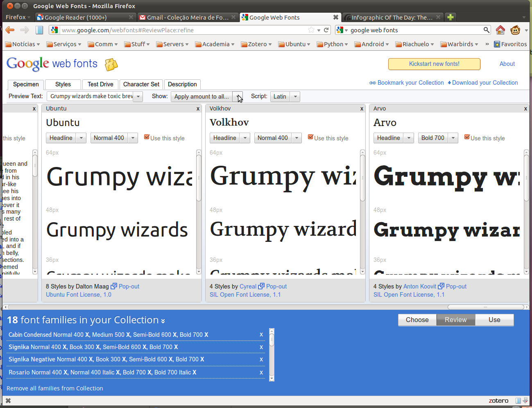This screenshot has width=532, height=408.
Task: Click the Ubuntu specimen vertical scrollbar
Action: pyautogui.click(x=199, y=212)
